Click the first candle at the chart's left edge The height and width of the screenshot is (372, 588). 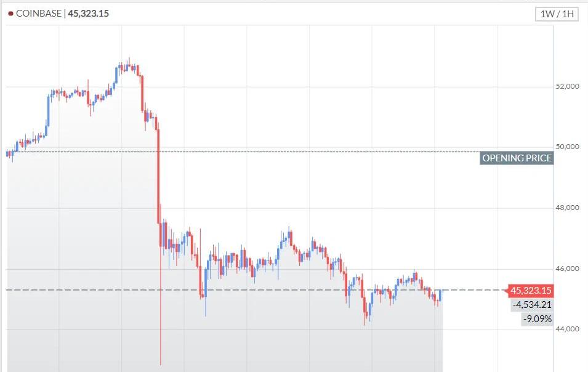(7, 153)
